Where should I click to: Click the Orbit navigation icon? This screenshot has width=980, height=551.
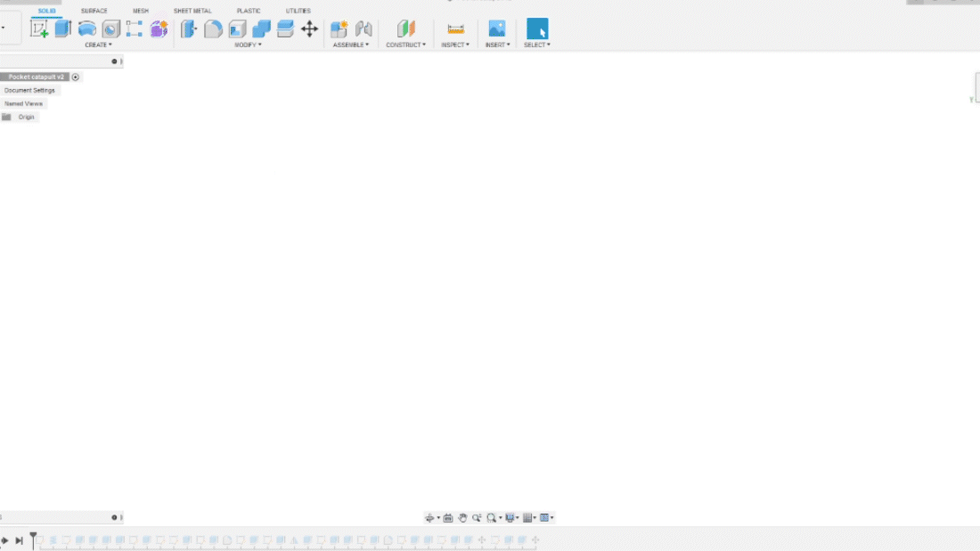429,518
